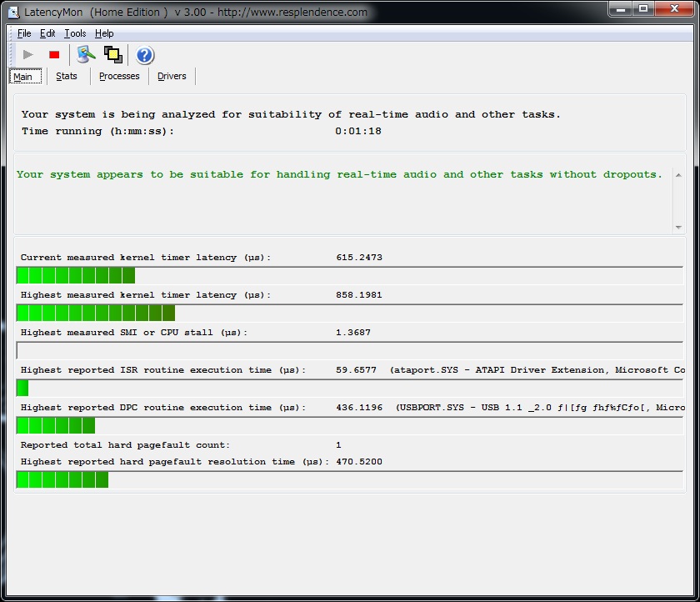This screenshot has height=602, width=700.
Task: Click the scroll down arrow in the status message box
Action: pyautogui.click(x=677, y=227)
